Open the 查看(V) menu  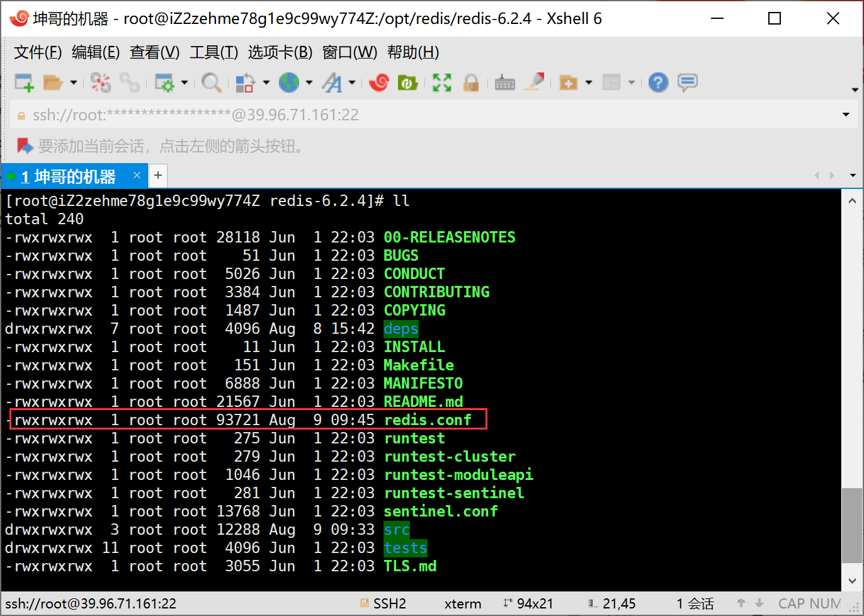point(155,52)
